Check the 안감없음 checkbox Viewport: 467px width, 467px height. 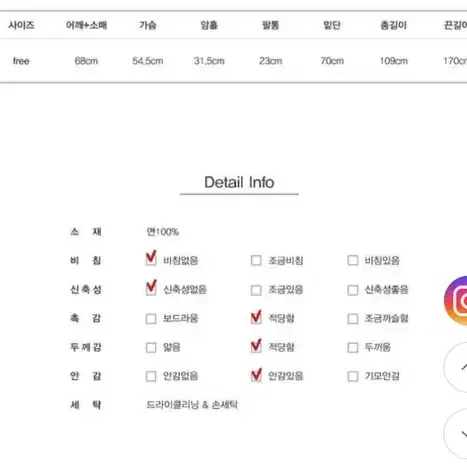[151, 376]
